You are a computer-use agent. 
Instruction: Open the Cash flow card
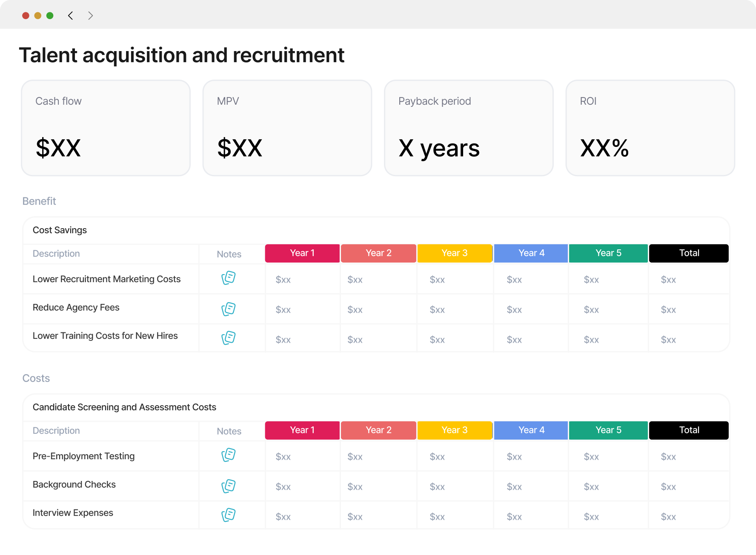pos(106,128)
